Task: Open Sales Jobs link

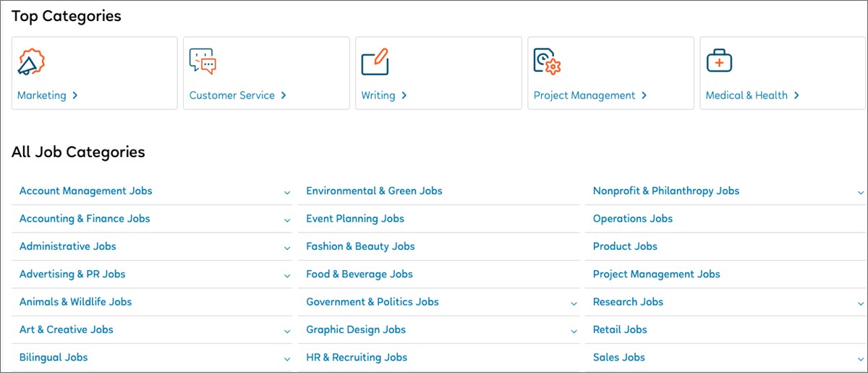Action: (619, 357)
